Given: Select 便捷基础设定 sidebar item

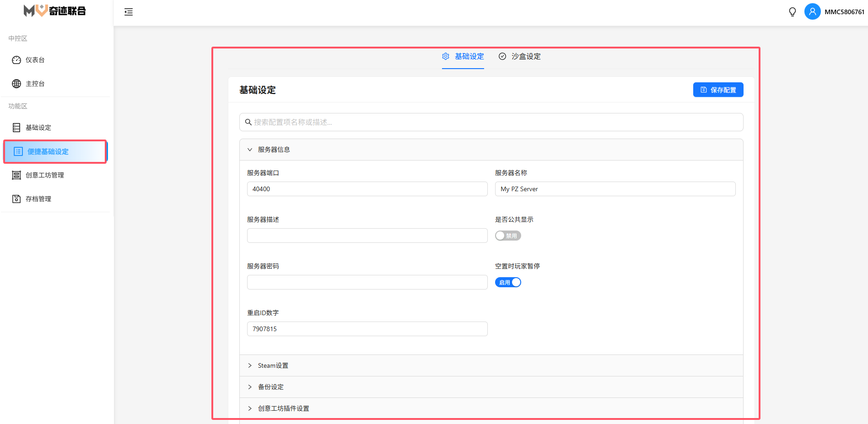Looking at the screenshot, I should pos(48,151).
